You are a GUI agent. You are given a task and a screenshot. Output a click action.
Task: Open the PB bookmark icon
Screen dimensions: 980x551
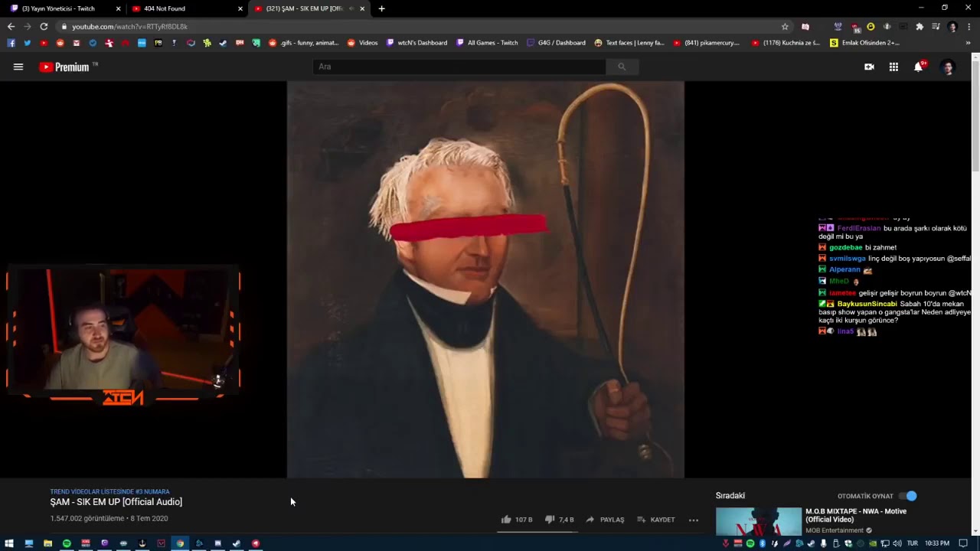(x=158, y=43)
